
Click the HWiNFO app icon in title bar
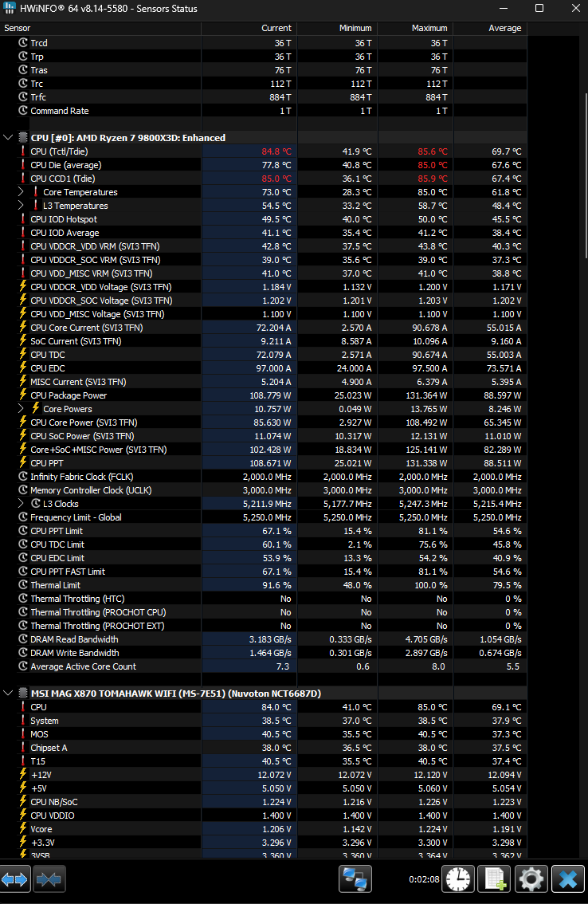pyautogui.click(x=10, y=8)
